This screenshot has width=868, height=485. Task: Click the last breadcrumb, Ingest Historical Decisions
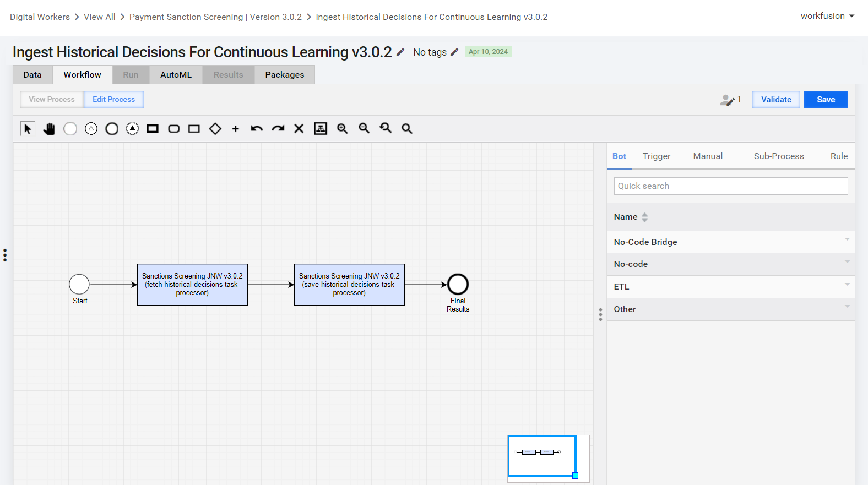click(431, 17)
